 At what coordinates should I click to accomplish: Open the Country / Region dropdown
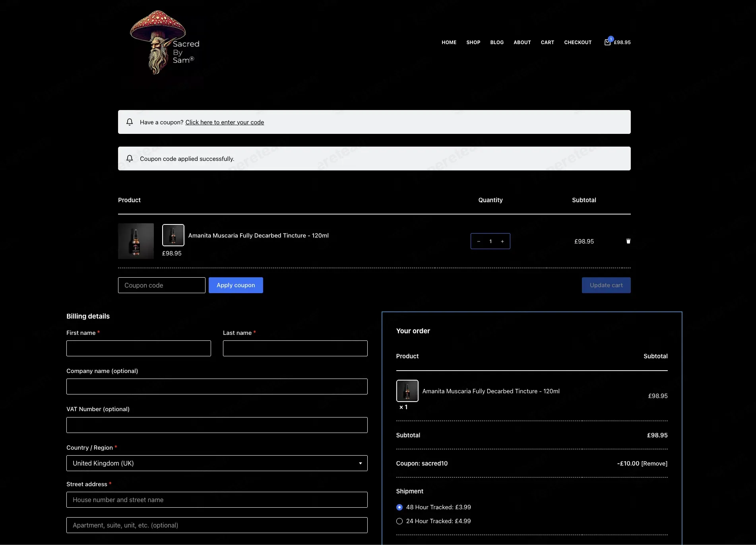[x=217, y=463]
